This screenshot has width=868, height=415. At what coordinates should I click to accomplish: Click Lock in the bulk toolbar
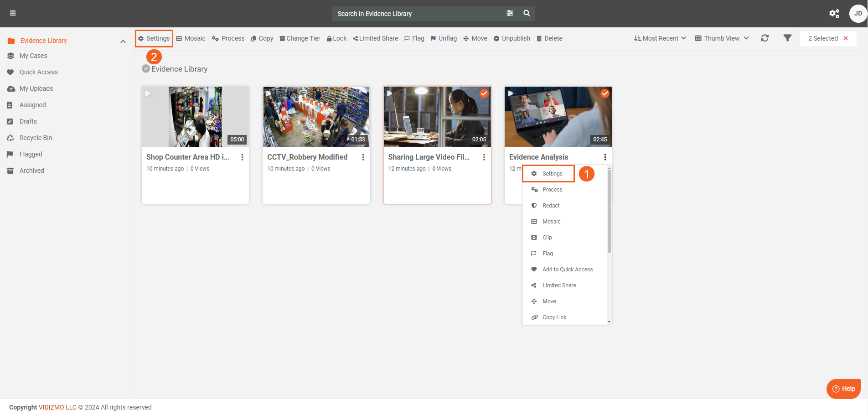coord(336,38)
